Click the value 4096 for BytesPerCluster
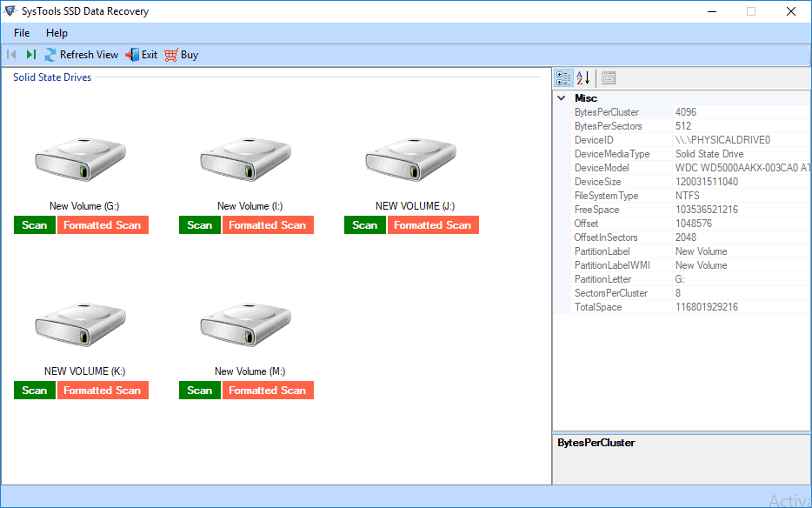Viewport: 812px width, 508px height. pyautogui.click(x=686, y=112)
